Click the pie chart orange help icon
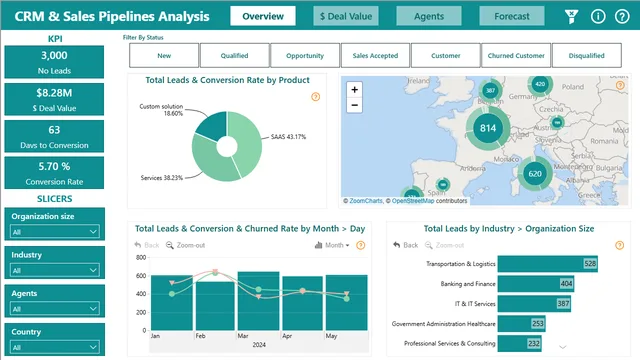Viewport: 640px width, 360px height. [x=316, y=97]
